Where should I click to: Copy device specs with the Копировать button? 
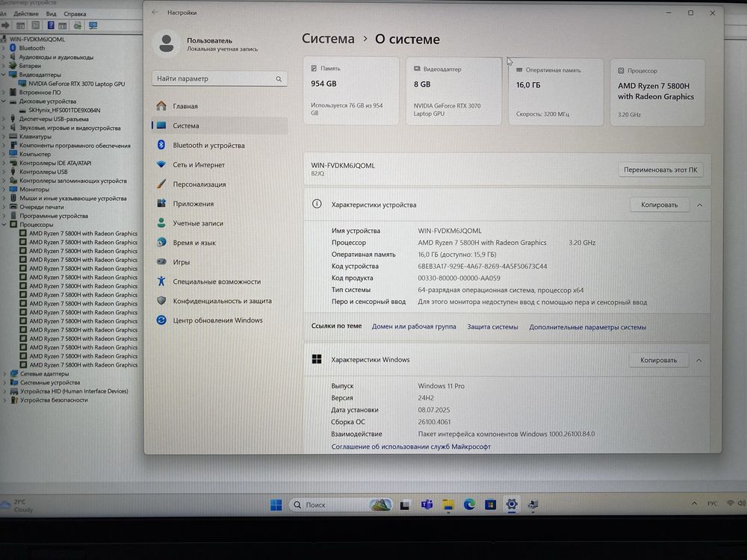[660, 205]
